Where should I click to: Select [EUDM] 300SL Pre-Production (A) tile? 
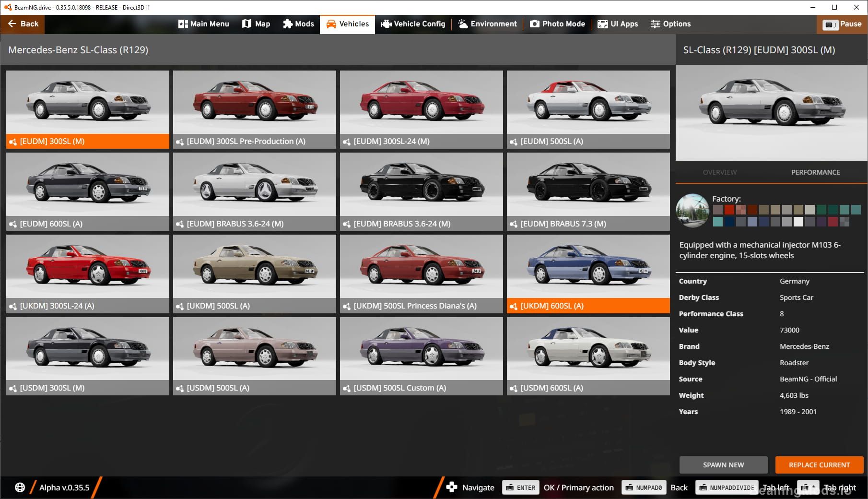tap(255, 109)
